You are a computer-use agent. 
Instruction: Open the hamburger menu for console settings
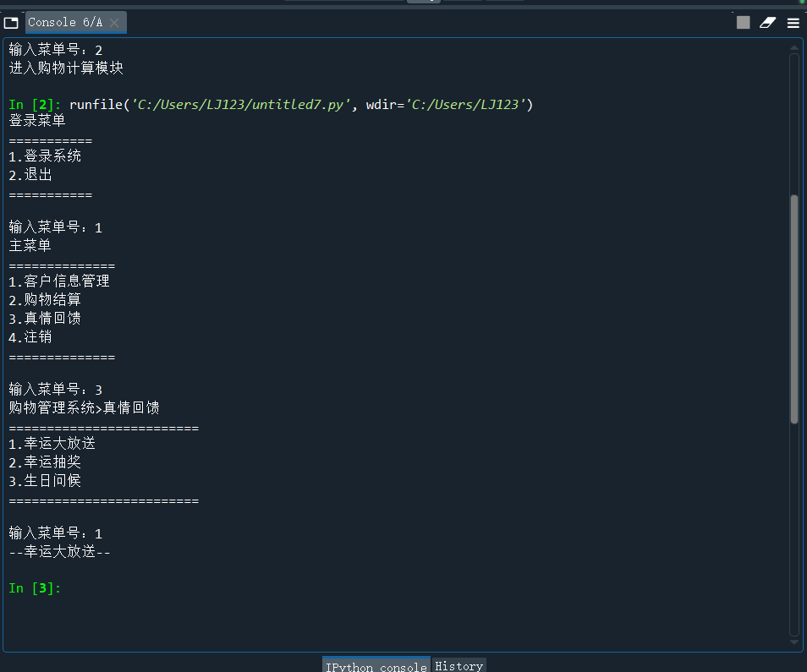793,23
